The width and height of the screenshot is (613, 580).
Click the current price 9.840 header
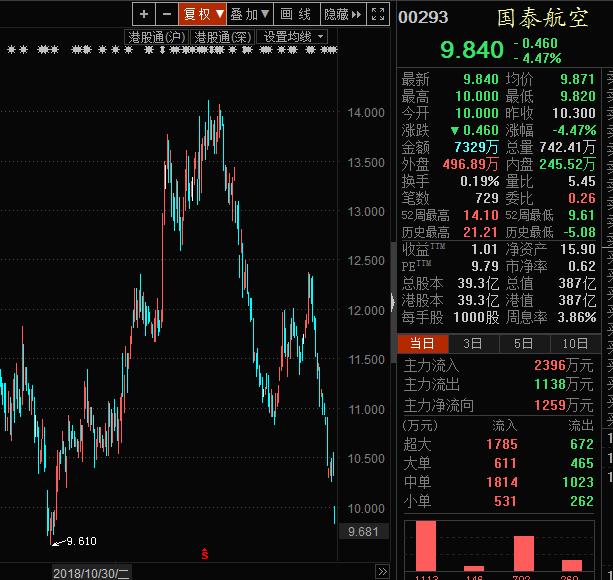click(x=472, y=50)
